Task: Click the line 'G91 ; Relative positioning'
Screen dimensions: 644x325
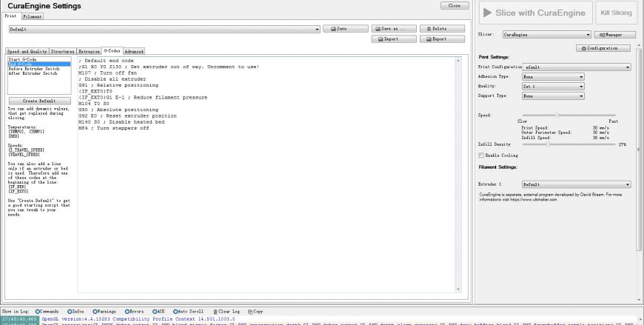Action: (118, 85)
